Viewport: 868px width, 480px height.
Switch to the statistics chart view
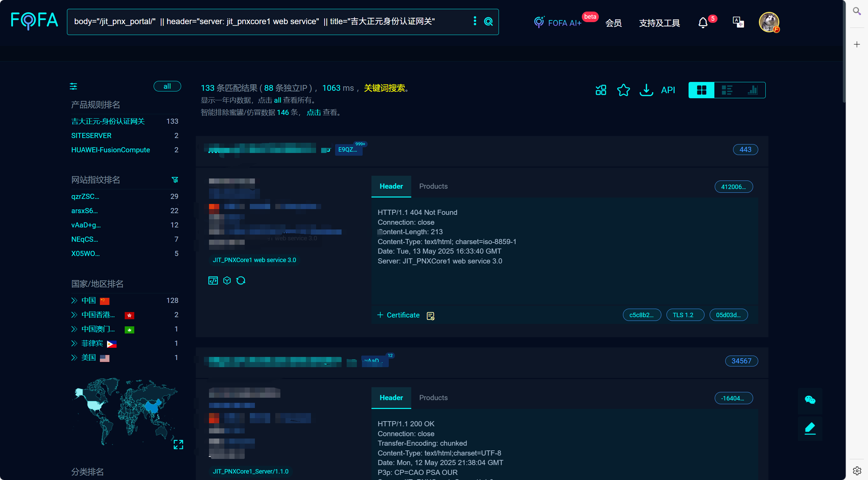point(752,90)
